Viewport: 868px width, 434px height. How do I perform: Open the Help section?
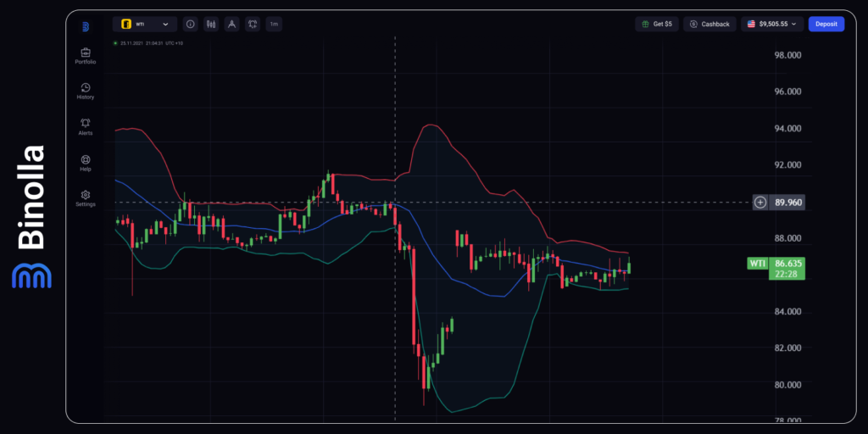[x=86, y=164]
